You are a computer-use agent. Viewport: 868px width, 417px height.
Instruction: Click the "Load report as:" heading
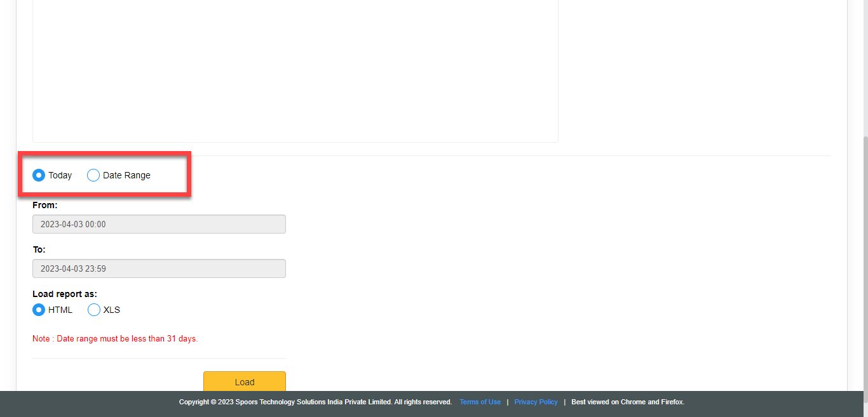(65, 294)
